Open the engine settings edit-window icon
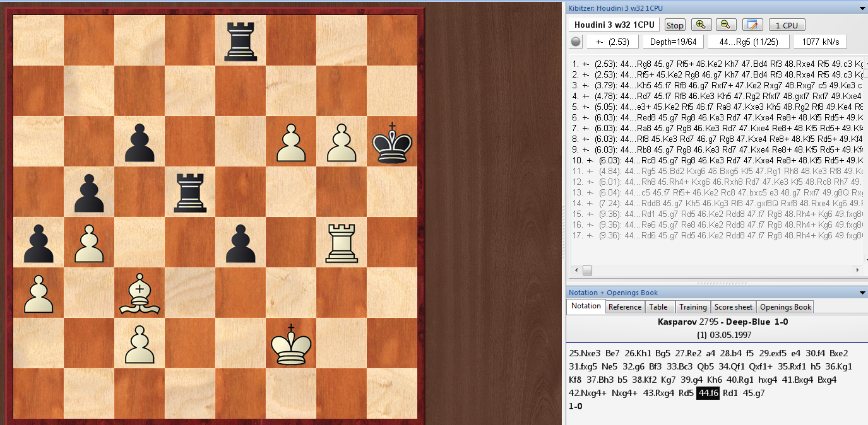The width and height of the screenshot is (868, 425). [x=752, y=25]
